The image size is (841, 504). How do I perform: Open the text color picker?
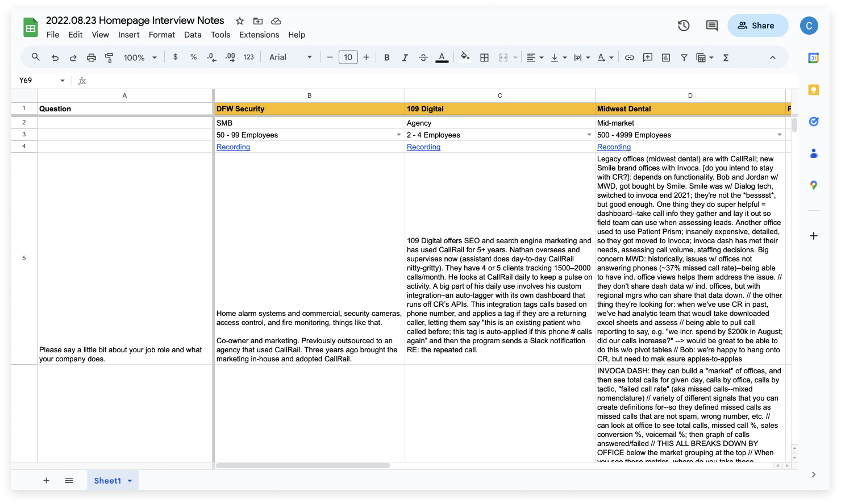pos(442,57)
